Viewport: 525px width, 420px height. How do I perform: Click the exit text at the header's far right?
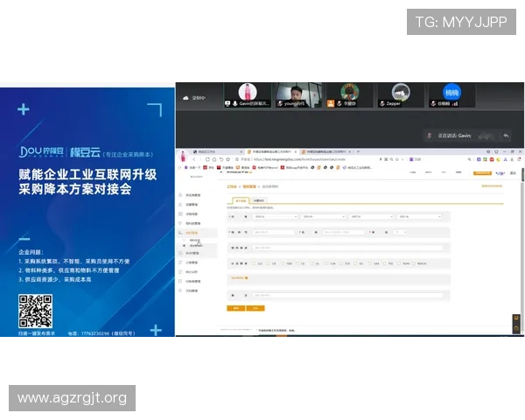pos(513,173)
